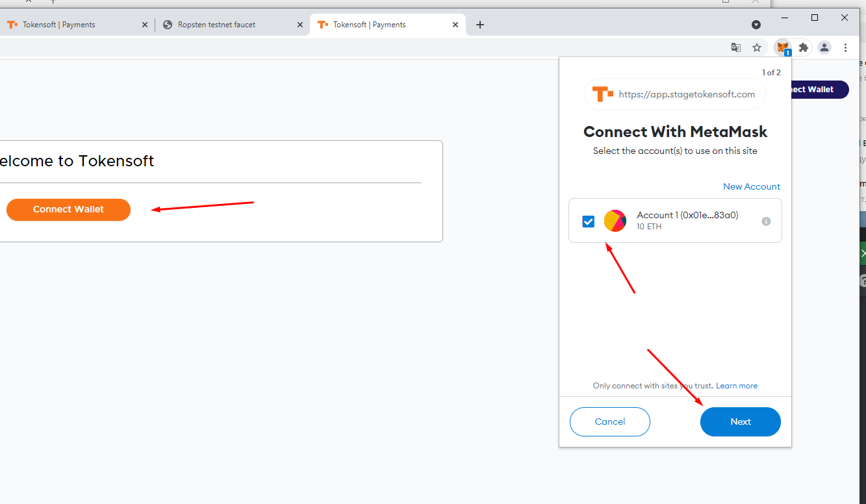This screenshot has width=866, height=504.
Task: Switch to the Ropsten testnet faucet tab
Action: tap(233, 25)
